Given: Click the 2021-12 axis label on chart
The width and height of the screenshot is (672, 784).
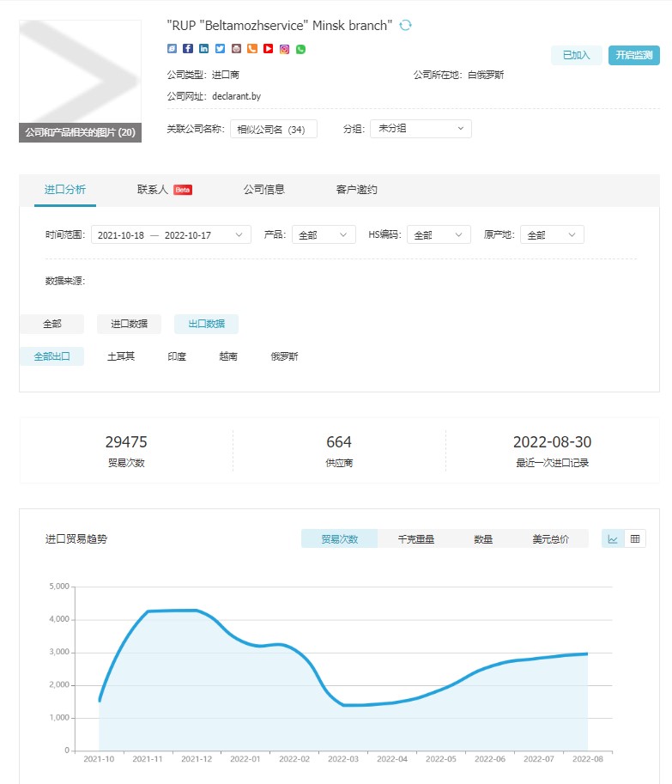Looking at the screenshot, I should tap(197, 759).
